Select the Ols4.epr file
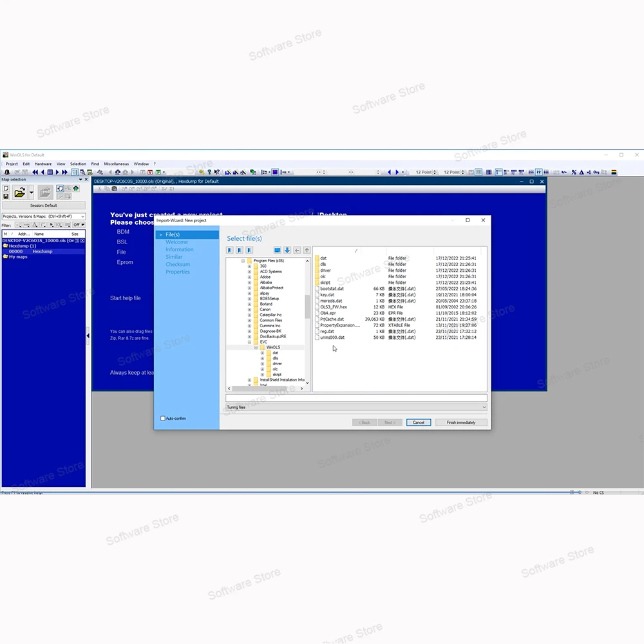The image size is (644, 644). (328, 313)
